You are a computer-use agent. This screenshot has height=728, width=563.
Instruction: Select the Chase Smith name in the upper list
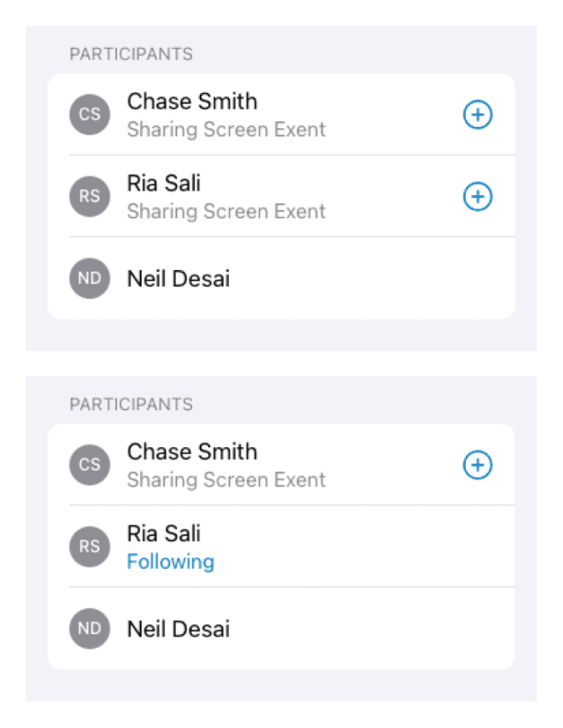[x=192, y=101]
